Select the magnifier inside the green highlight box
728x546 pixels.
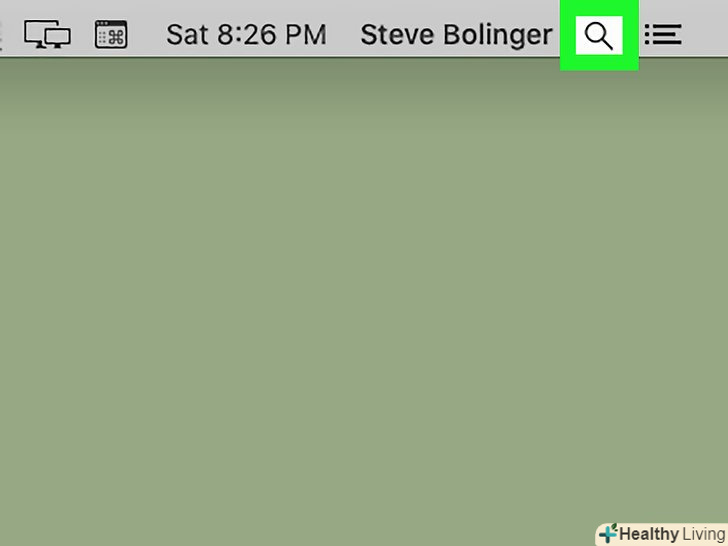[599, 35]
